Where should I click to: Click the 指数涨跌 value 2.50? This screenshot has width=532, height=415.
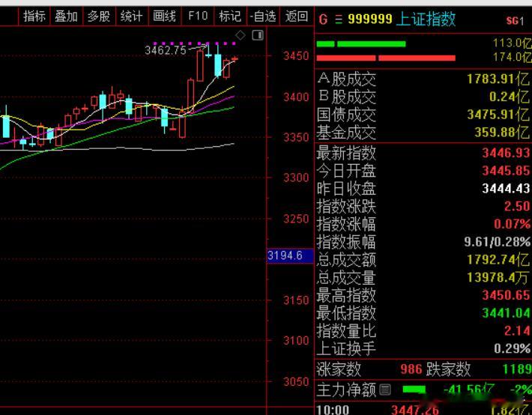[x=517, y=206]
